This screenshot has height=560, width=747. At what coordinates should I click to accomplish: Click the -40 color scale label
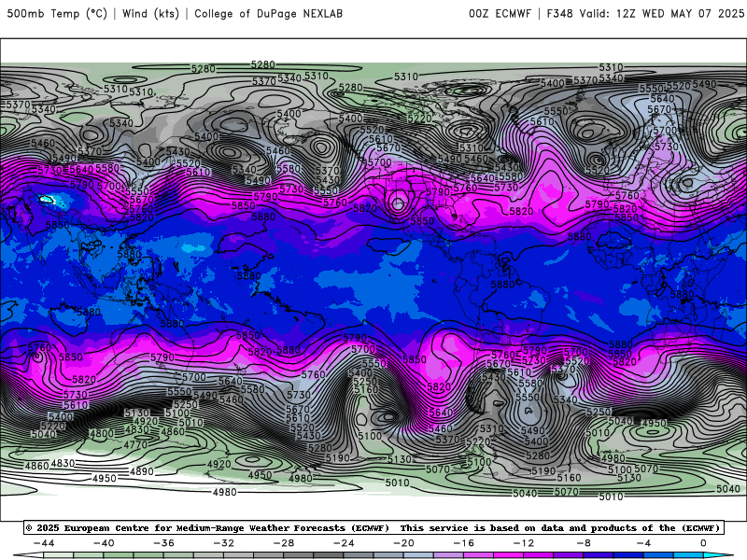tap(104, 543)
